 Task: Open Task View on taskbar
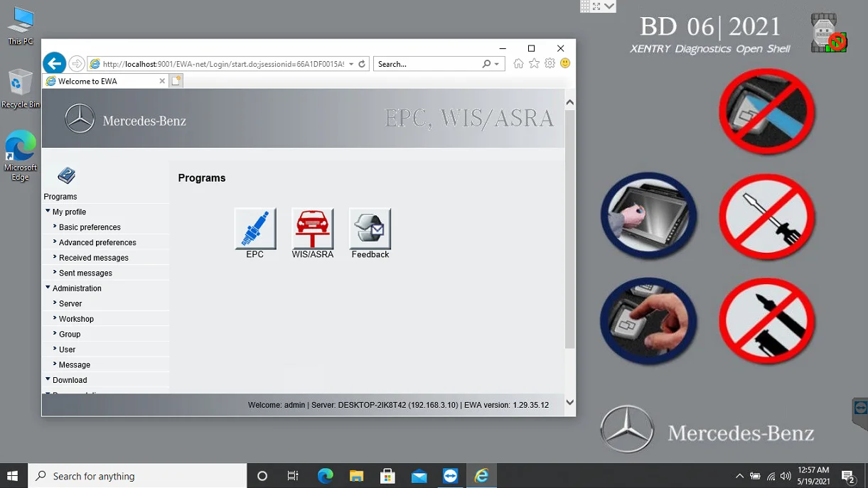click(293, 476)
